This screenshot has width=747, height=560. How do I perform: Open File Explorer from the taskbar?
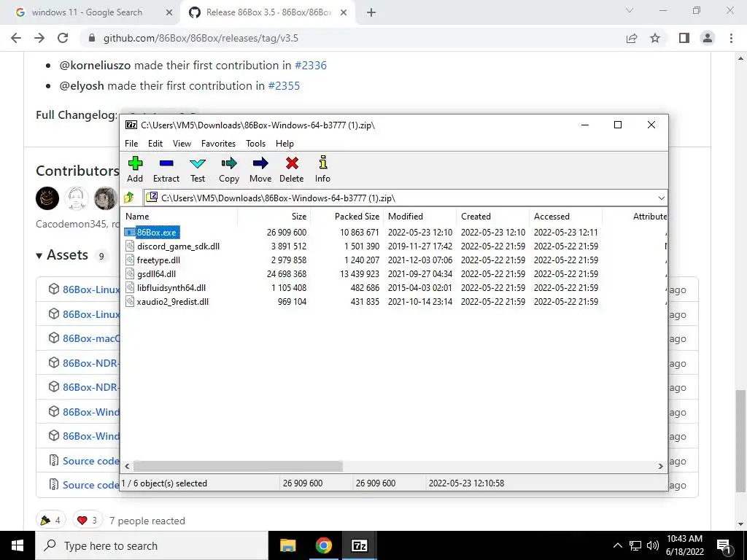[287, 545]
